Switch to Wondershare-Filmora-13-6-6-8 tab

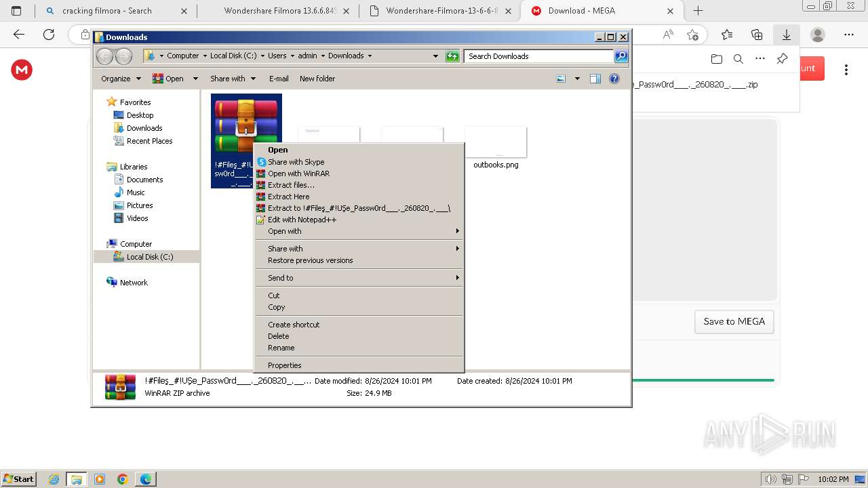[441, 11]
